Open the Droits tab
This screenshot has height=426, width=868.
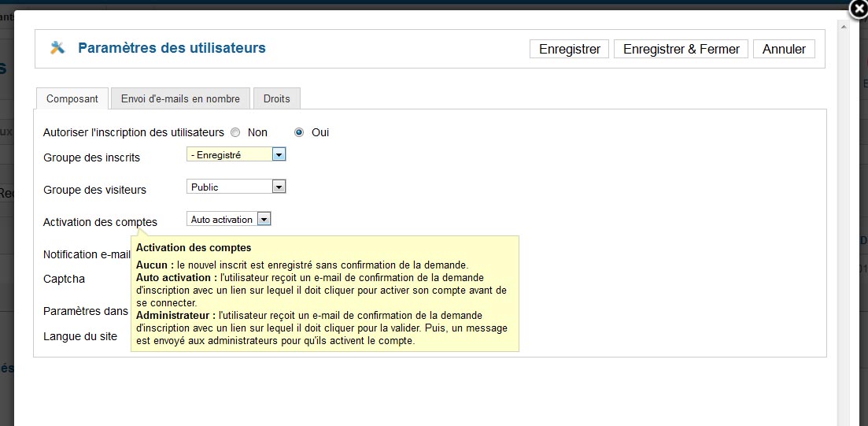pyautogui.click(x=277, y=98)
